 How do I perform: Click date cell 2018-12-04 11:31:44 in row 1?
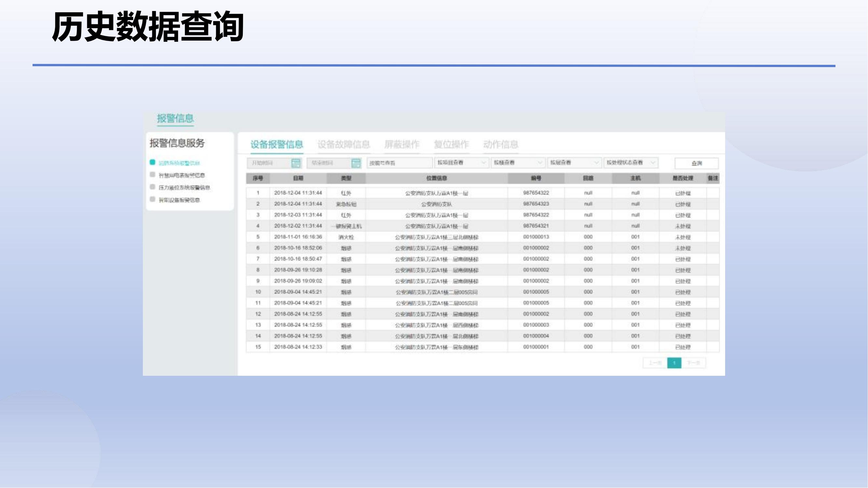click(298, 193)
